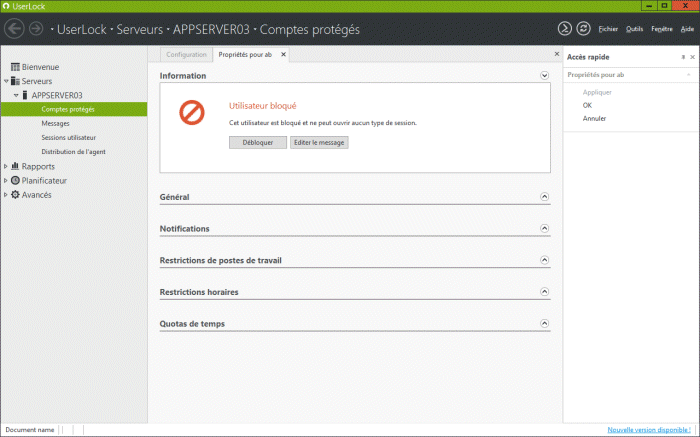Click the Rapports chart icon
Viewport: 700px width, 437px height.
coord(15,166)
